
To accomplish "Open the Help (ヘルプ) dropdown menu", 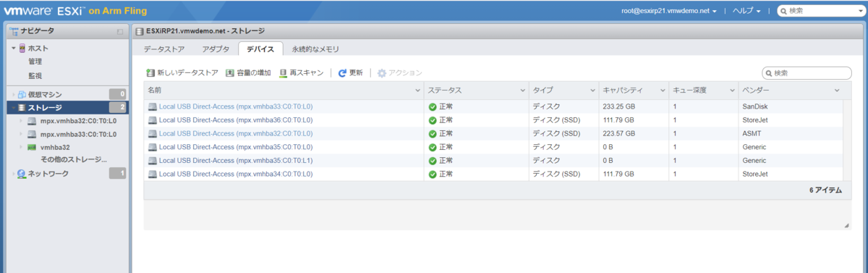I will (746, 11).
